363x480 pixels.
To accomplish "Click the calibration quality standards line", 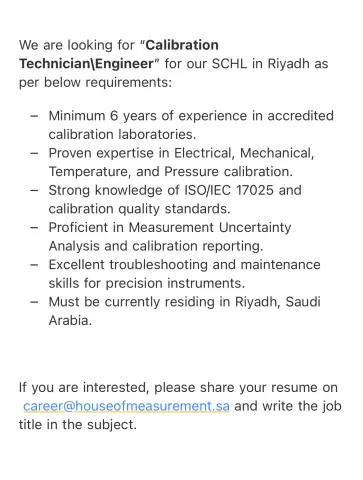I will 139,209.
